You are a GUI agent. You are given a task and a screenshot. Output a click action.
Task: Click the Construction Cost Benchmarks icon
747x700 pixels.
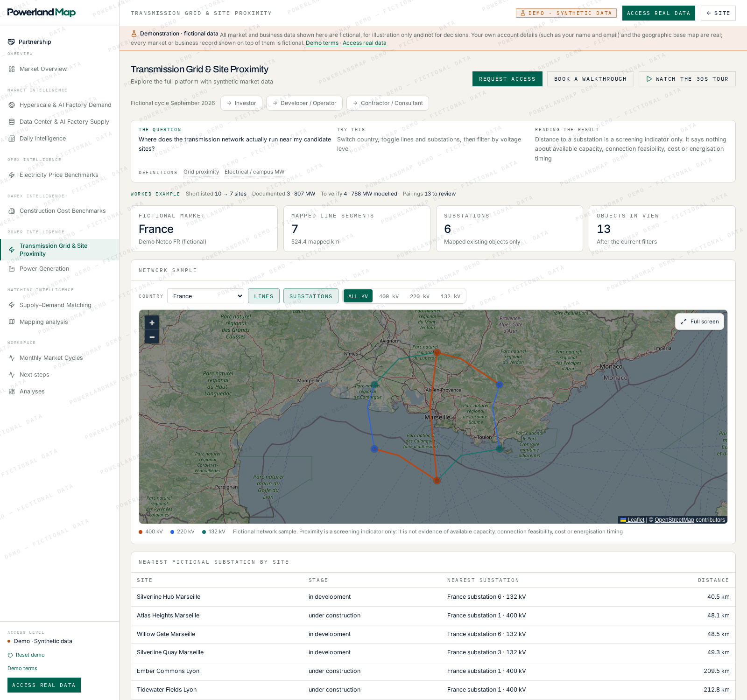click(12, 211)
